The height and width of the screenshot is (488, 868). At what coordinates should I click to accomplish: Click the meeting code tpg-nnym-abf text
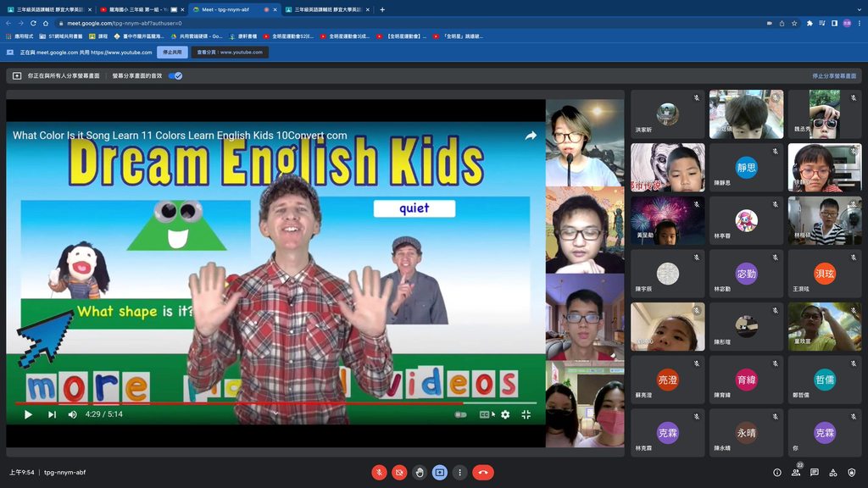pos(64,473)
